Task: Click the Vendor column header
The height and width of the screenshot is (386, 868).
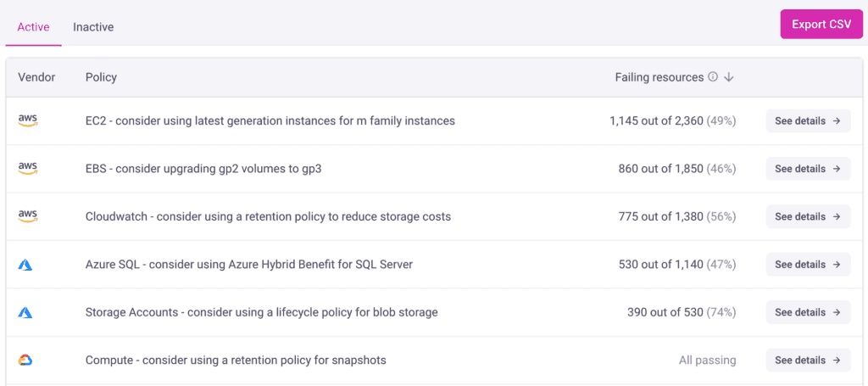Action: [36, 77]
